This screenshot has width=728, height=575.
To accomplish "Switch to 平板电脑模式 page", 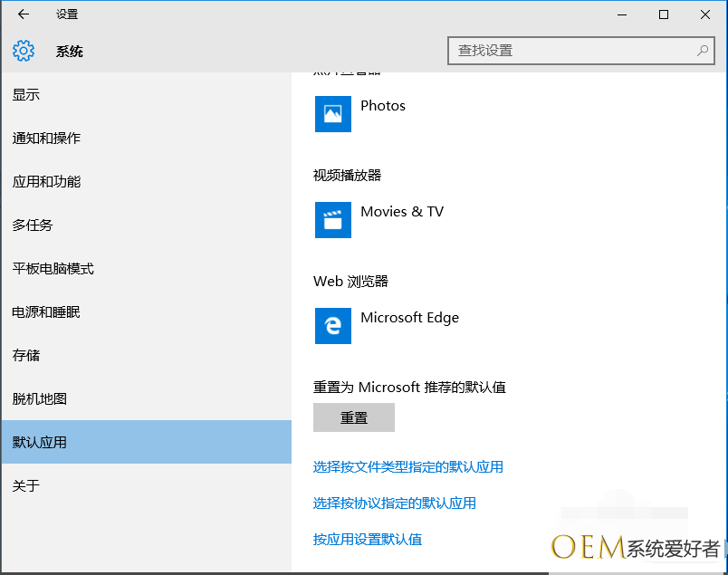I will tap(53, 269).
